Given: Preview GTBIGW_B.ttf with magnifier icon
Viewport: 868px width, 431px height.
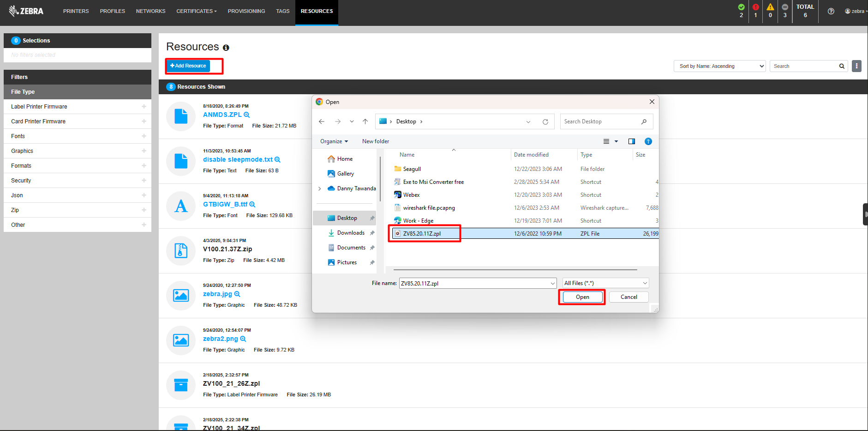Looking at the screenshot, I should (x=252, y=204).
